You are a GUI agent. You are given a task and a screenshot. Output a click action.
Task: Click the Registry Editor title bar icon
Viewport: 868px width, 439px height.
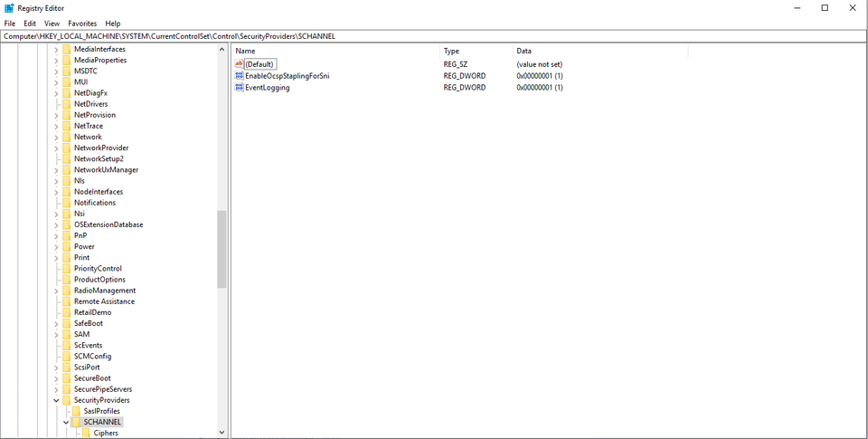tap(8, 8)
